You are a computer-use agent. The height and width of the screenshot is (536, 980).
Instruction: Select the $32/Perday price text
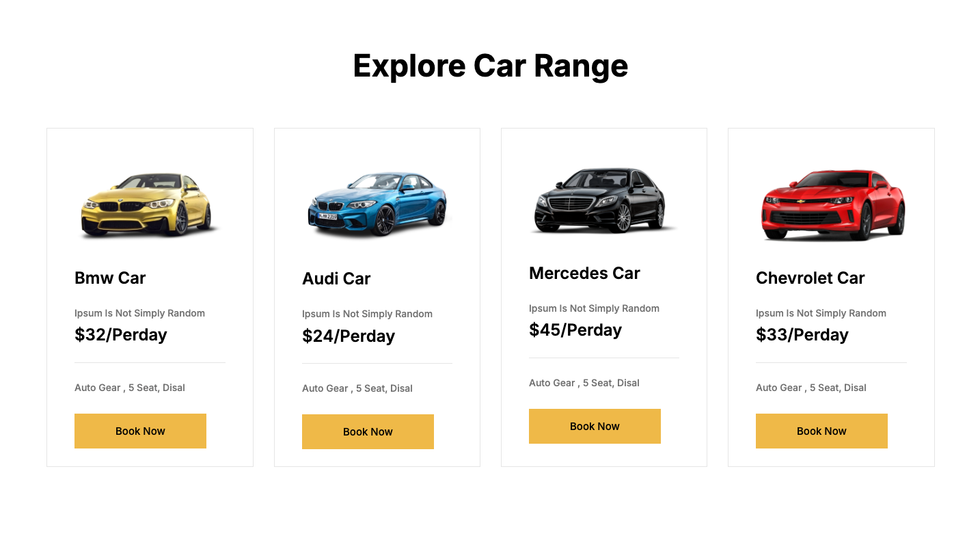(x=121, y=335)
